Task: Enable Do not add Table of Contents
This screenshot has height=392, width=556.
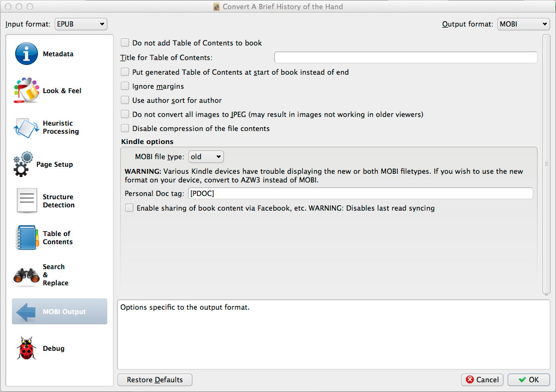Action: click(125, 43)
